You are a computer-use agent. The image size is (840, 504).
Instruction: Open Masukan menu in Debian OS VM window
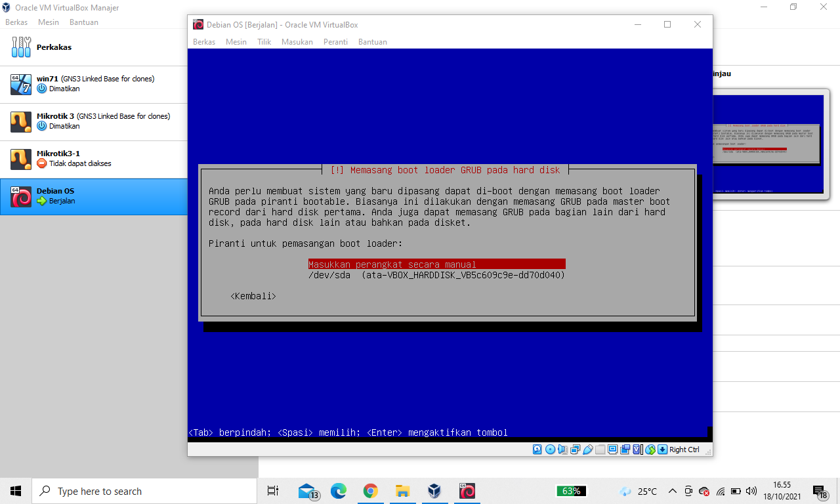click(x=297, y=42)
